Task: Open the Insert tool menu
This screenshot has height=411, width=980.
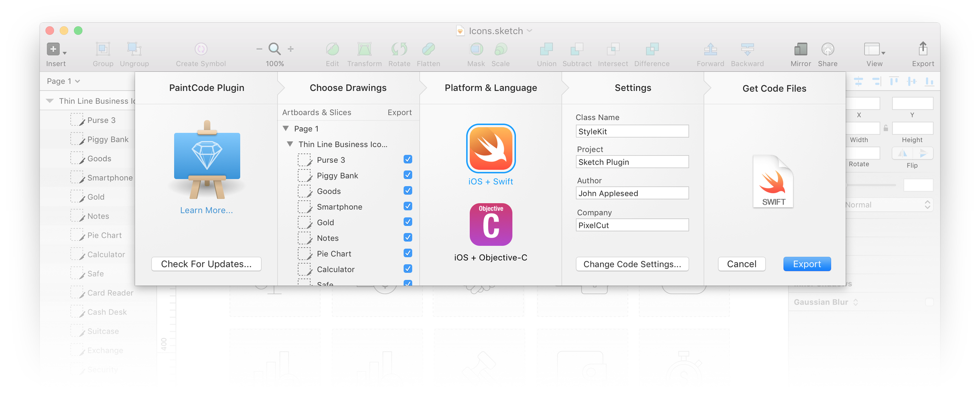Action: tap(56, 49)
